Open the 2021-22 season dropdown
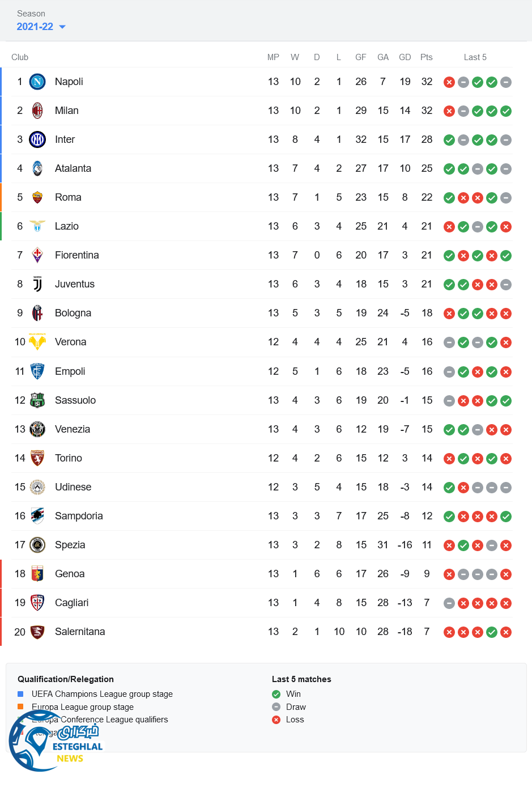The image size is (532, 787). (x=41, y=27)
